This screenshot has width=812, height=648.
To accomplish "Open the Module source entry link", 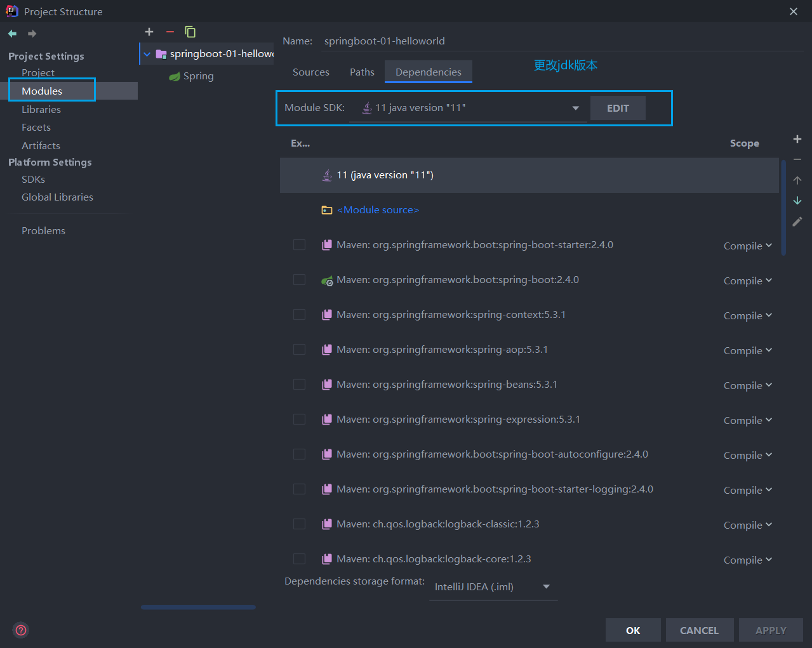I will coord(378,210).
